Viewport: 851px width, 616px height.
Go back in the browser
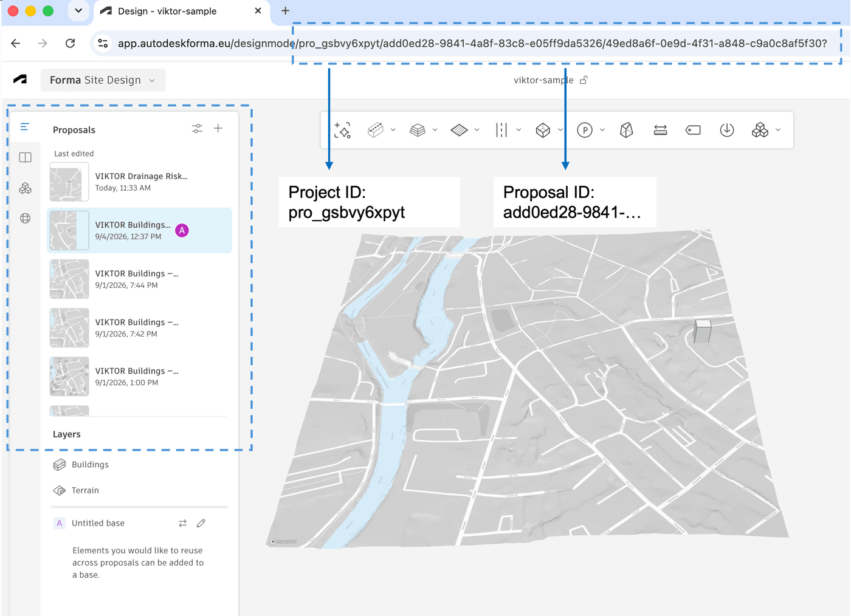click(16, 43)
